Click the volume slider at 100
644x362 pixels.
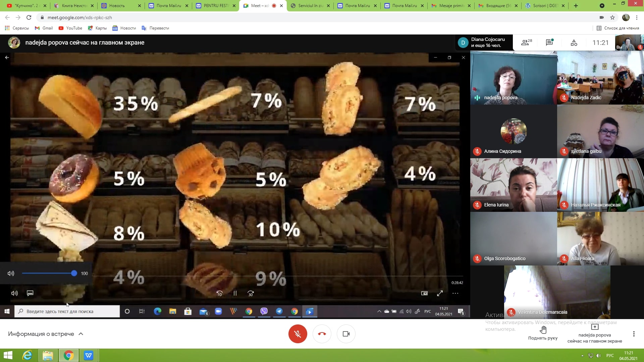pos(74,274)
